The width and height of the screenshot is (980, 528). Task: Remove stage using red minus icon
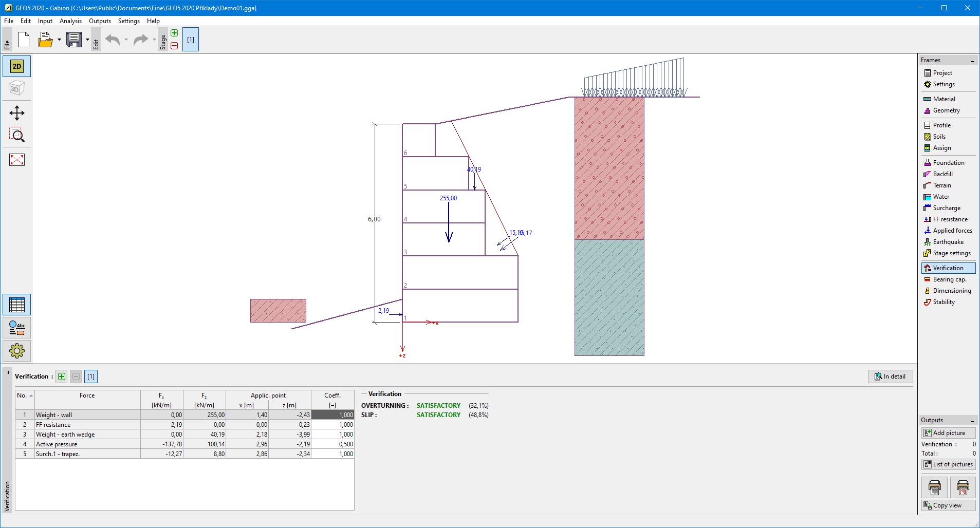(174, 46)
